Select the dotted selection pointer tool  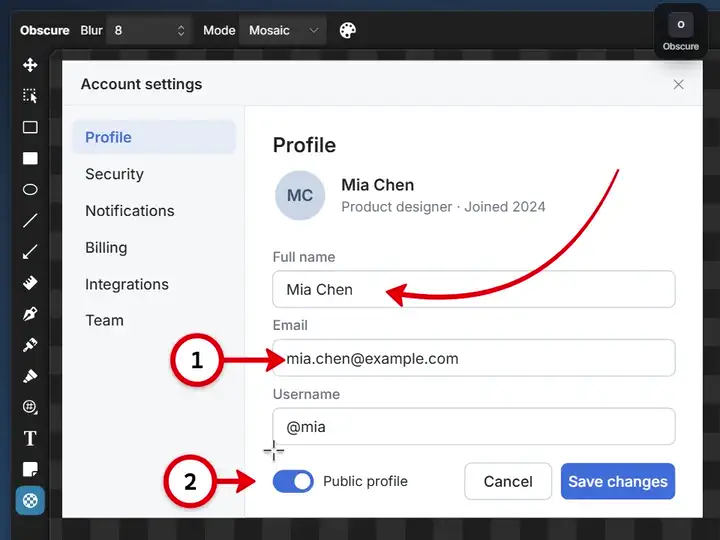coord(30,96)
